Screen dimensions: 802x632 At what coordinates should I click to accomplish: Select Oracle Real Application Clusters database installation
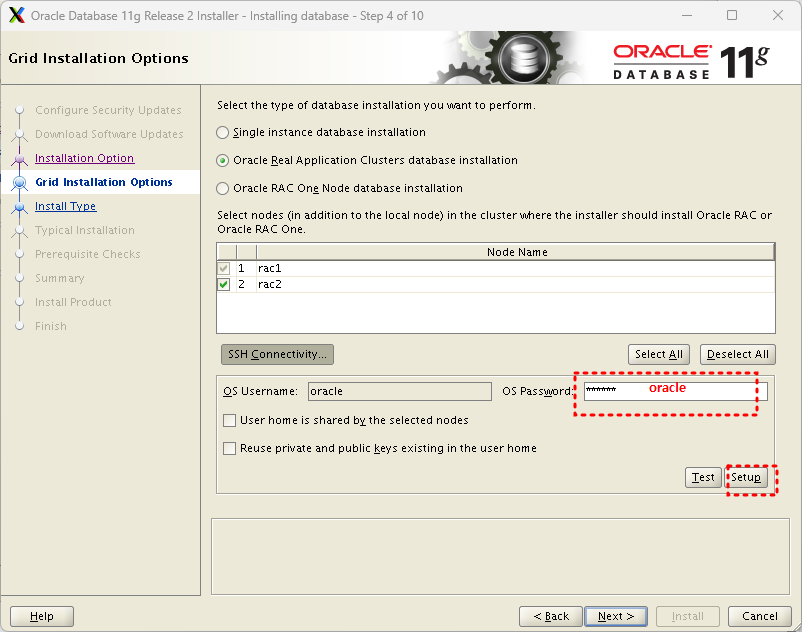coord(222,161)
